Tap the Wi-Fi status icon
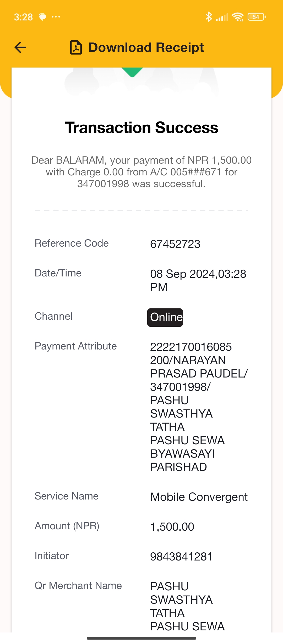The height and width of the screenshot is (644, 283). (x=238, y=17)
